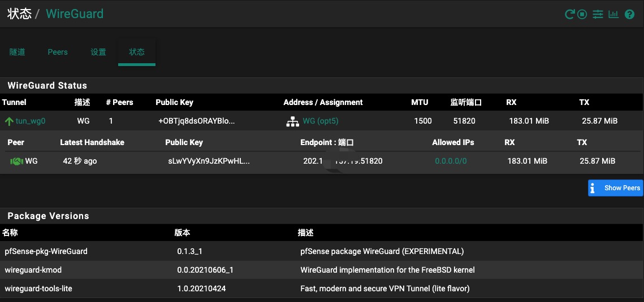The height and width of the screenshot is (302, 644).
Task: Click the stop service icon
Action: 582,14
